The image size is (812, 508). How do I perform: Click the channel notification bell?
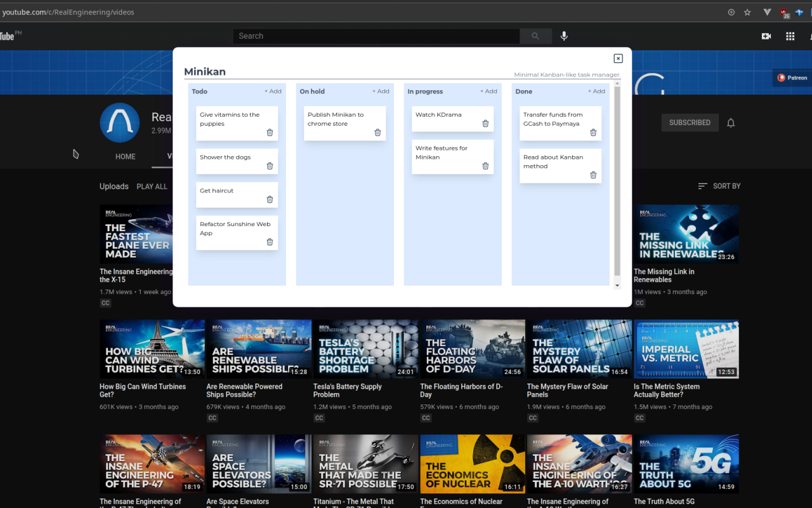pyautogui.click(x=731, y=123)
